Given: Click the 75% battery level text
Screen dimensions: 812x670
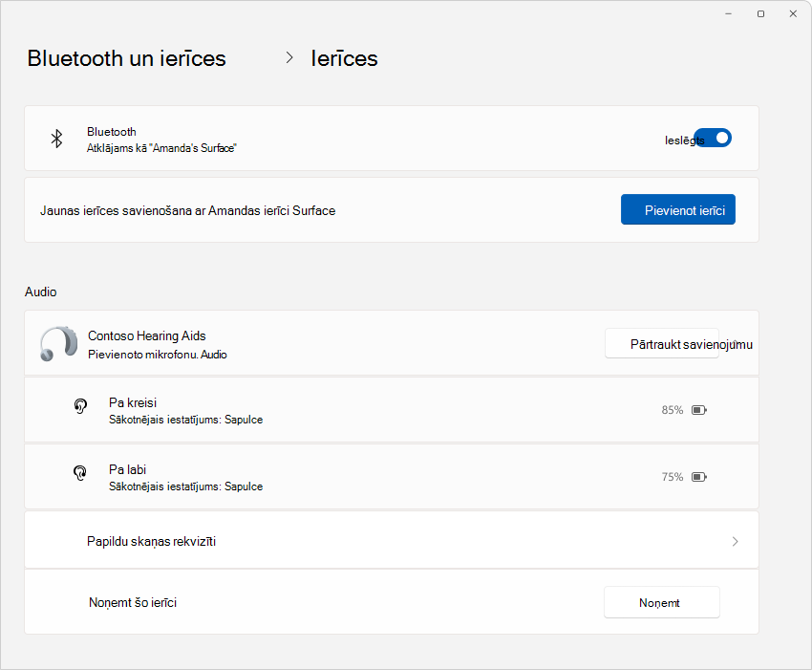Looking at the screenshot, I should pos(673,477).
